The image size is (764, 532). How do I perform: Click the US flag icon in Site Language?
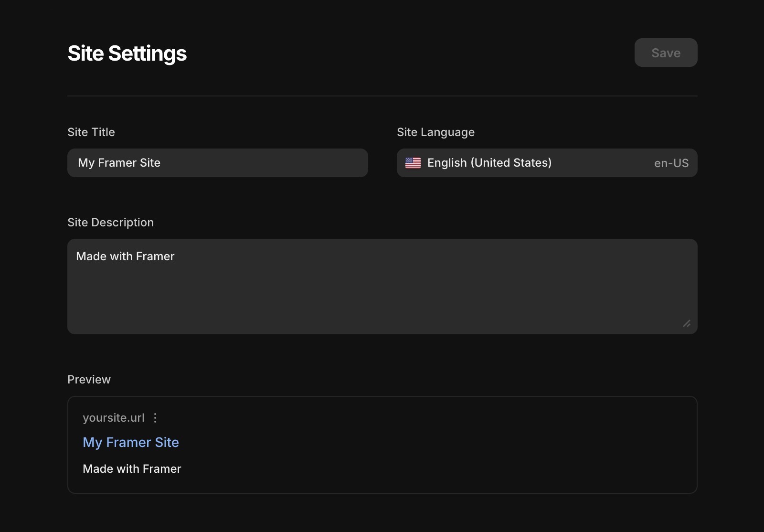click(413, 163)
